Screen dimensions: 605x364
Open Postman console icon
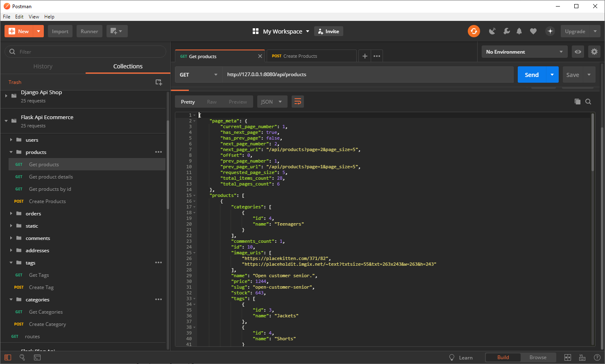tap(37, 357)
